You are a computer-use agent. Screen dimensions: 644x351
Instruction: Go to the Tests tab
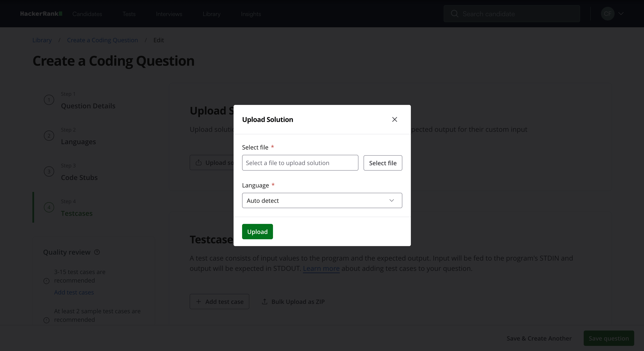tap(129, 14)
